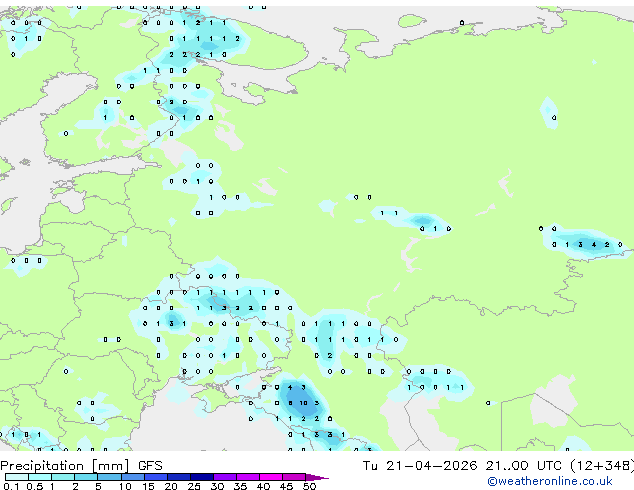Image resolution: width=634 pixels, height=490 pixels.
Task: Click the '10' precipitation value on the map
Action: click(x=304, y=403)
